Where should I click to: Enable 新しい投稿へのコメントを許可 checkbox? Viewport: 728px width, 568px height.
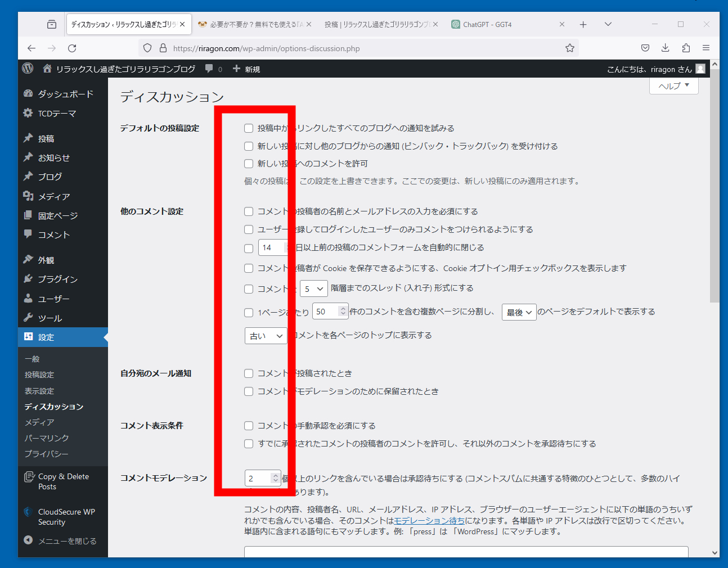[249, 164]
